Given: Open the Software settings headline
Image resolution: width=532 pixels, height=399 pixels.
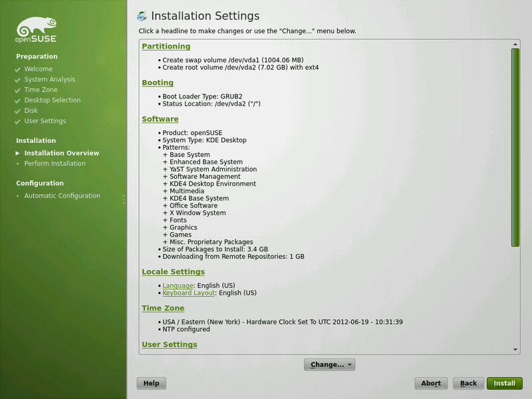Looking at the screenshot, I should [160, 119].
